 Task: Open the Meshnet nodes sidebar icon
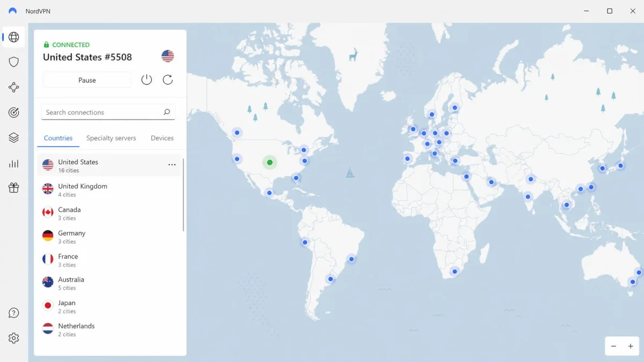pos(14,87)
